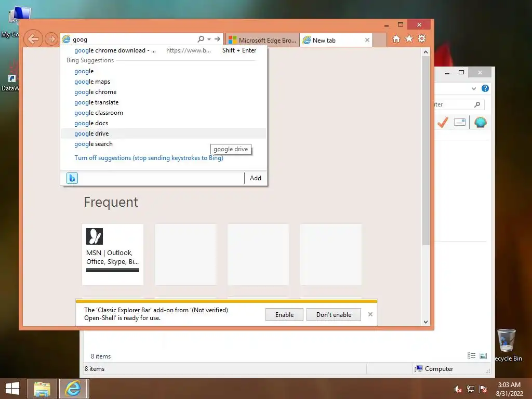
Task: Select the My Computer desktop icon
Action: pos(10,22)
